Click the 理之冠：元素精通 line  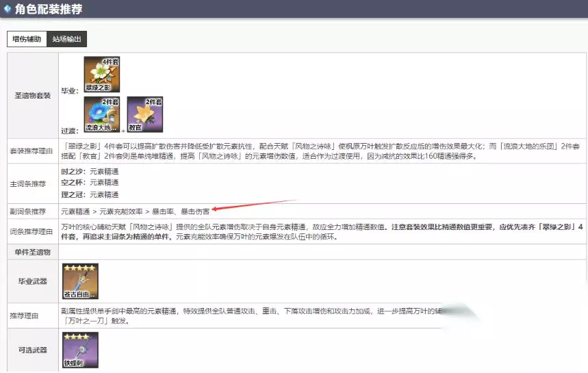pyautogui.click(x=90, y=194)
